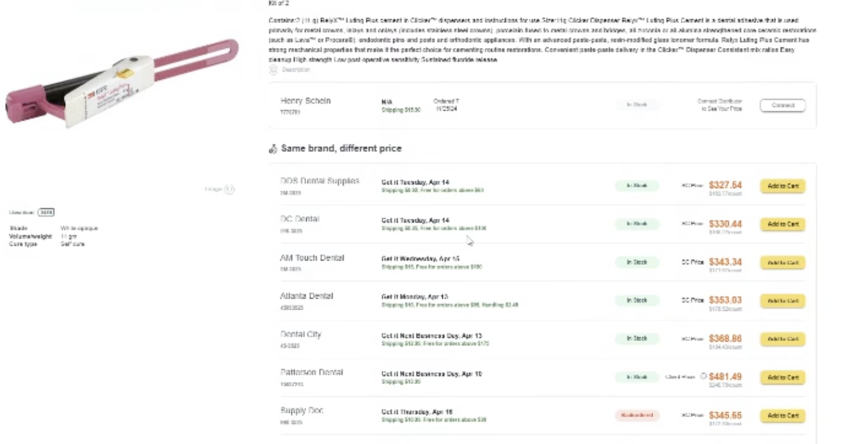Open the SDS download badge
This screenshot has height=444, width=868.
pyautogui.click(x=45, y=212)
